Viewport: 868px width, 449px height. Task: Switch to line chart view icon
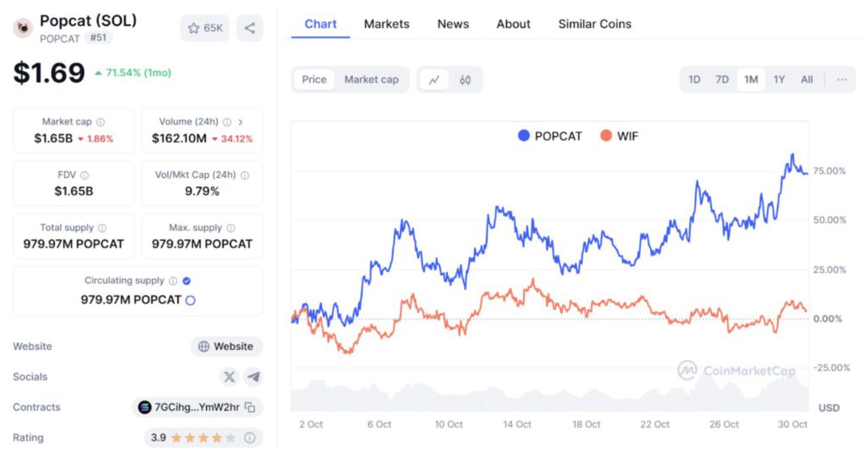coord(434,80)
